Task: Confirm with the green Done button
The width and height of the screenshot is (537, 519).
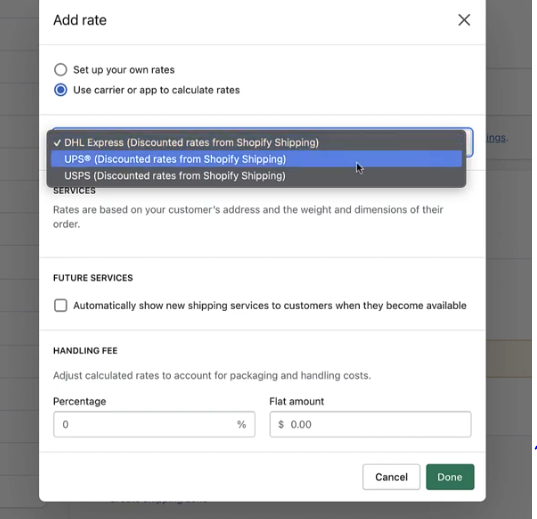Action: pos(450,477)
